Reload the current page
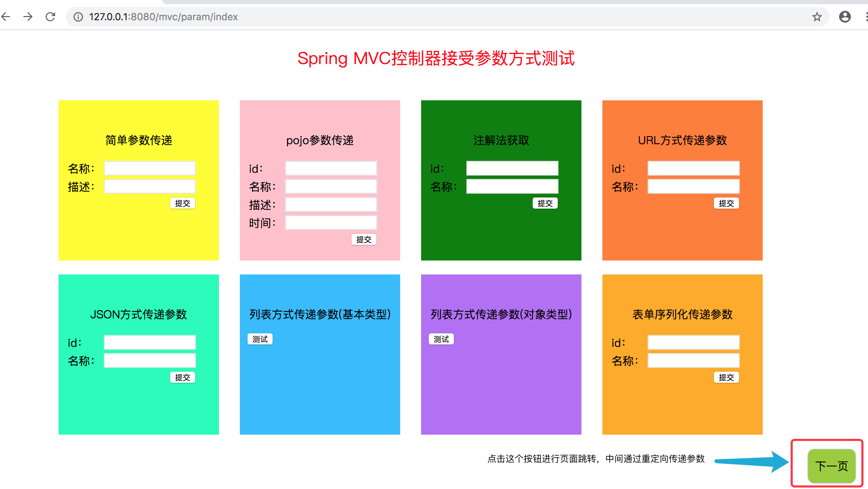Image resolution: width=868 pixels, height=489 pixels. coord(51,16)
